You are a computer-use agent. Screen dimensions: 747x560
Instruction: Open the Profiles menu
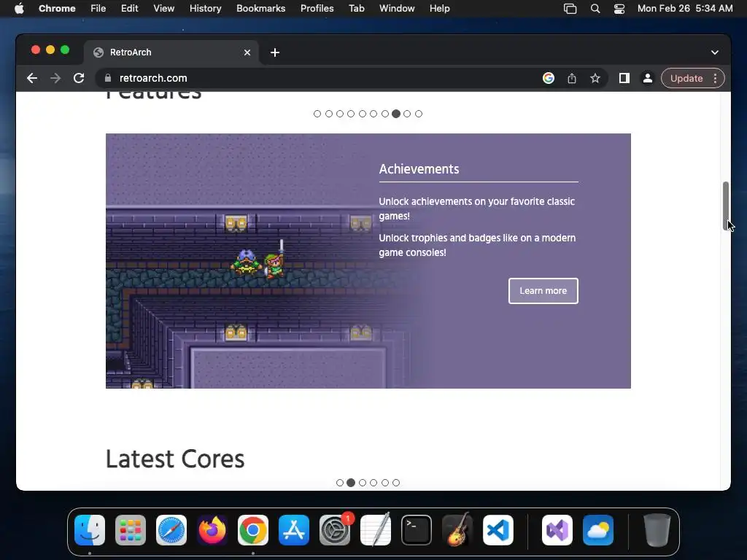317,9
